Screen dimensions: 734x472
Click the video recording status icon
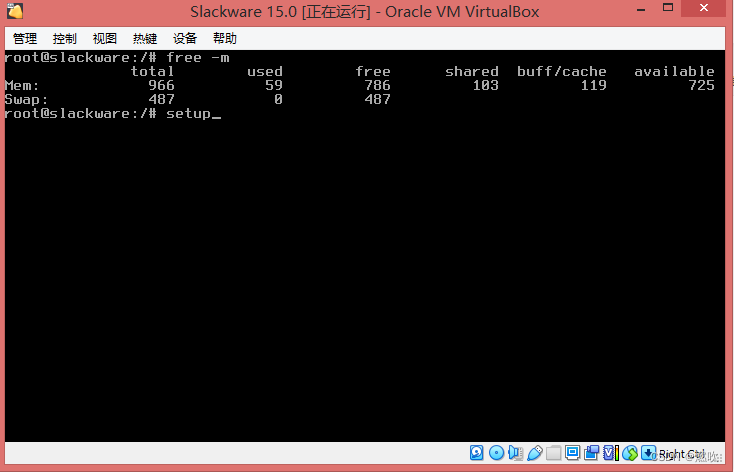point(592,453)
